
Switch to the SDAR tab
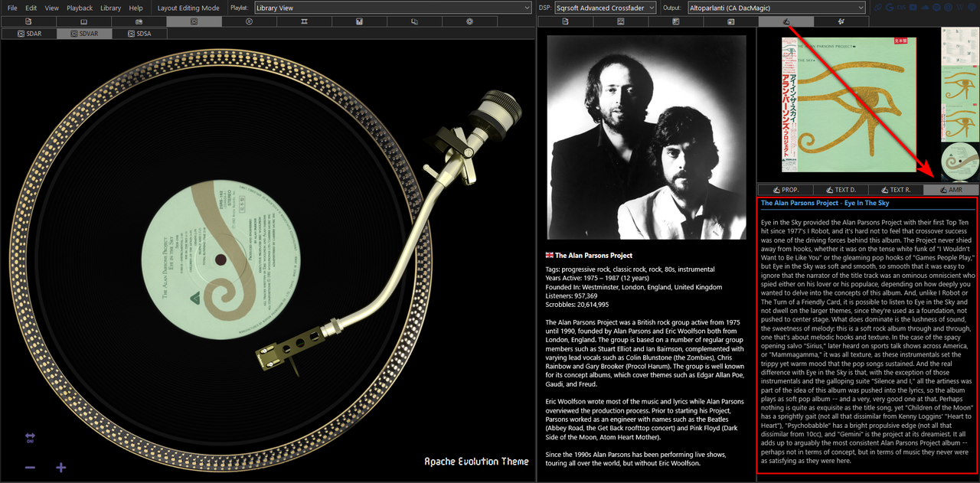[28, 34]
